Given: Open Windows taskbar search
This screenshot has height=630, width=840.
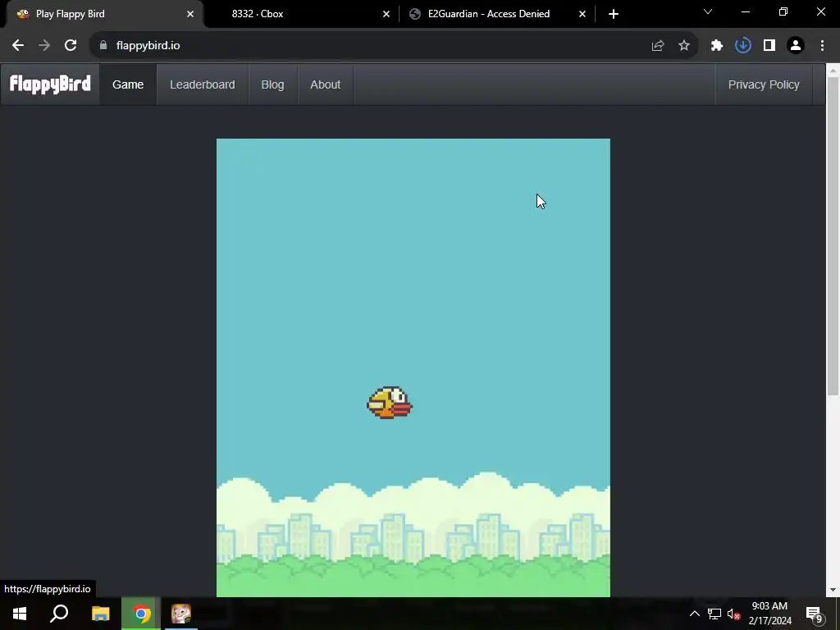Looking at the screenshot, I should pyautogui.click(x=59, y=614).
